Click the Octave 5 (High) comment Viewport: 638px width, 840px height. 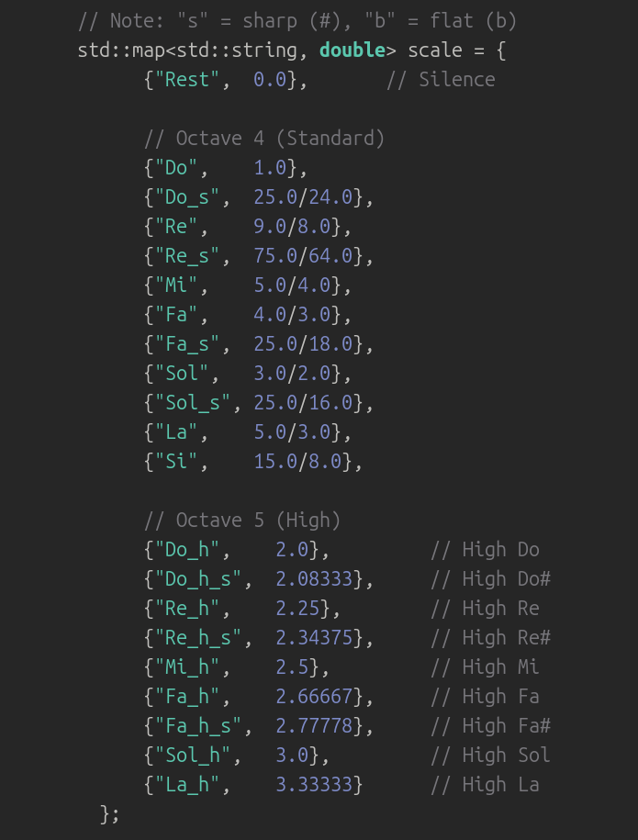[x=242, y=520]
